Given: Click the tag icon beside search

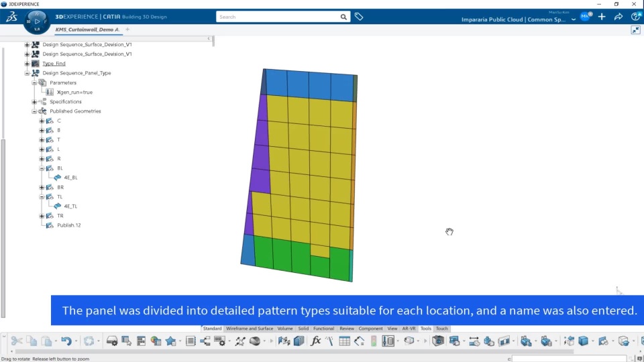Looking at the screenshot, I should (x=358, y=17).
